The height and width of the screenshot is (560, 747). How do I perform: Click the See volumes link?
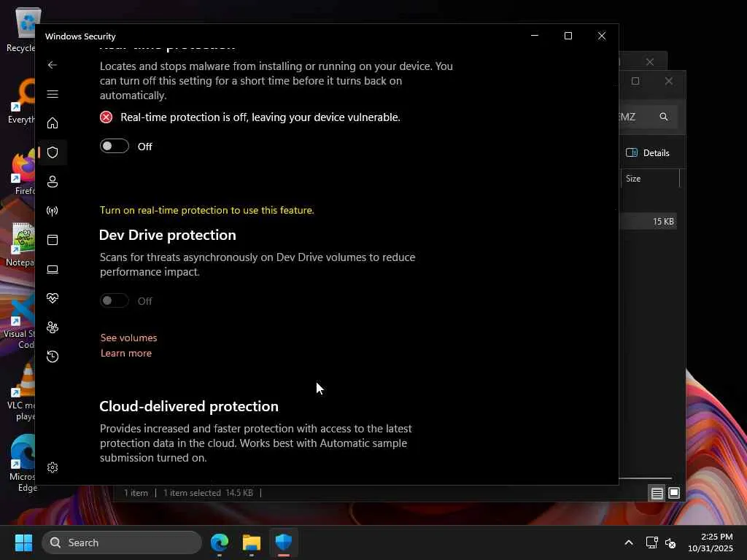pos(128,338)
